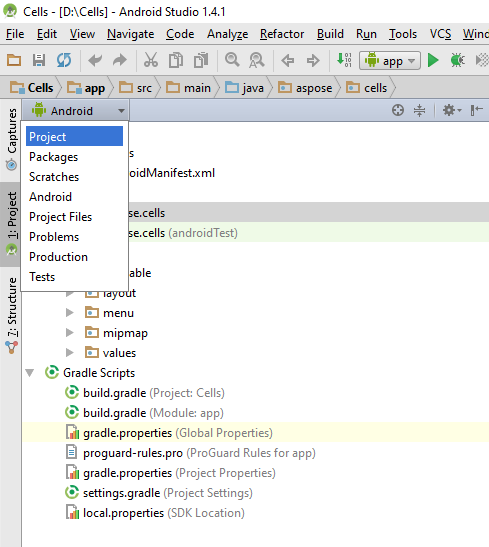Click the Replace search icon
The image size is (489, 547).
point(257,60)
